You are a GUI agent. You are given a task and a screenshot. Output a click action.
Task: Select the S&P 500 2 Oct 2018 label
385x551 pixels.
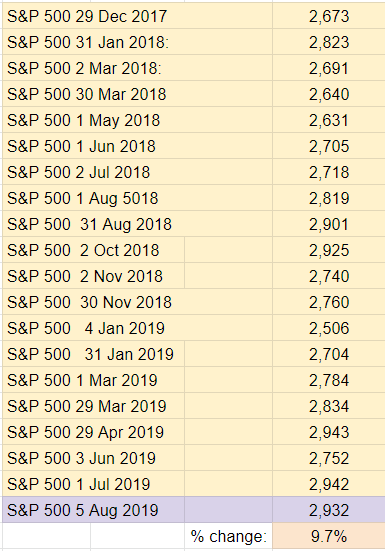click(x=93, y=250)
